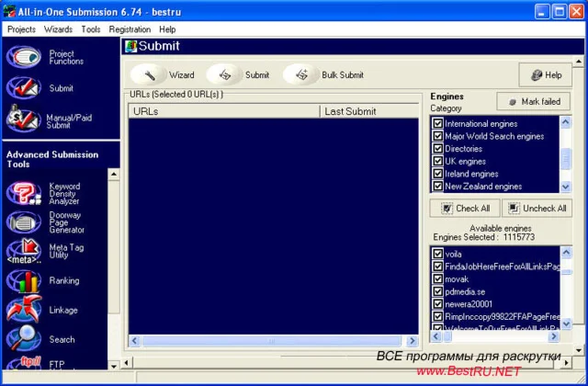Click the Mark failed button
The width and height of the screenshot is (588, 386).
pyautogui.click(x=533, y=102)
